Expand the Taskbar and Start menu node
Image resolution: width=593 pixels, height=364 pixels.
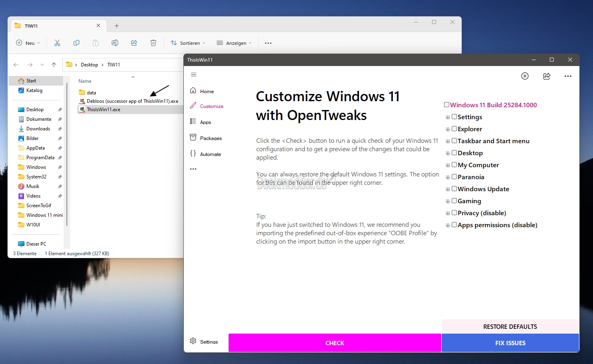(x=448, y=141)
